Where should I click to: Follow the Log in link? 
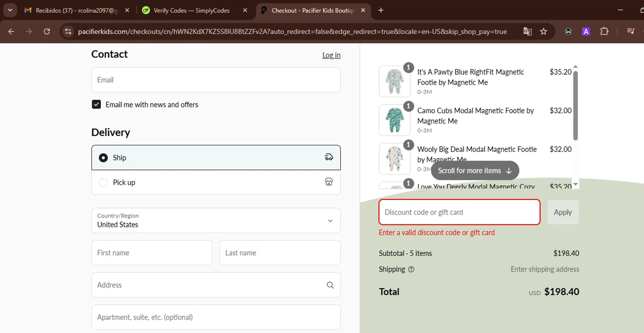(x=331, y=55)
